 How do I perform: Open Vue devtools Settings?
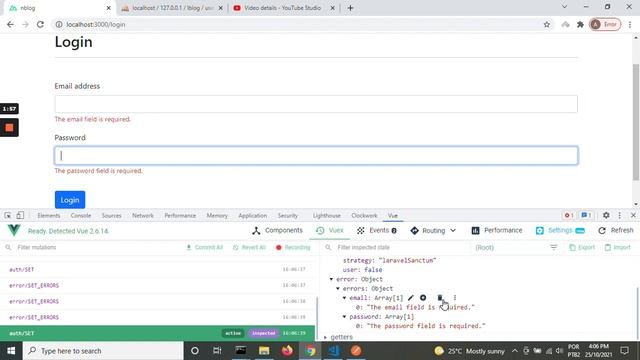[x=560, y=231]
